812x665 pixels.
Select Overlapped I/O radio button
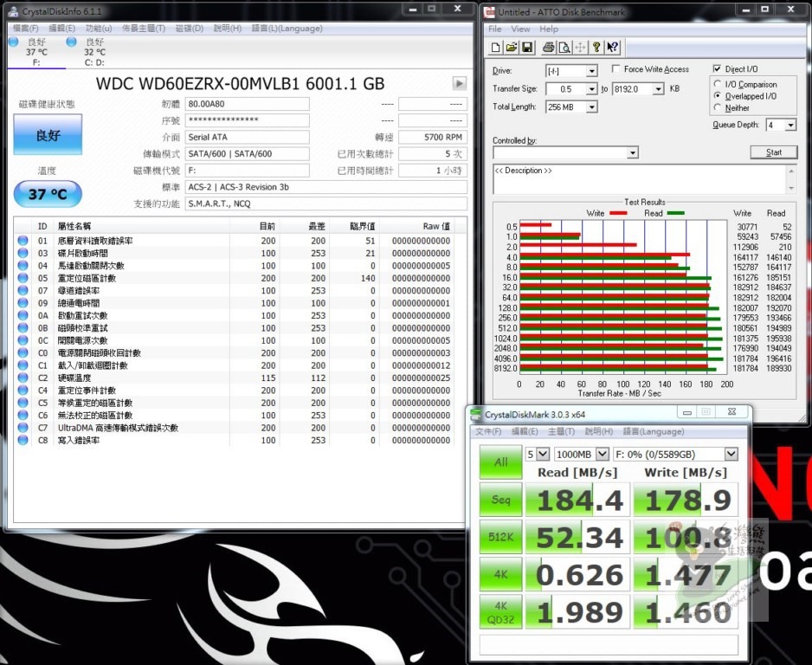pyautogui.click(x=718, y=95)
